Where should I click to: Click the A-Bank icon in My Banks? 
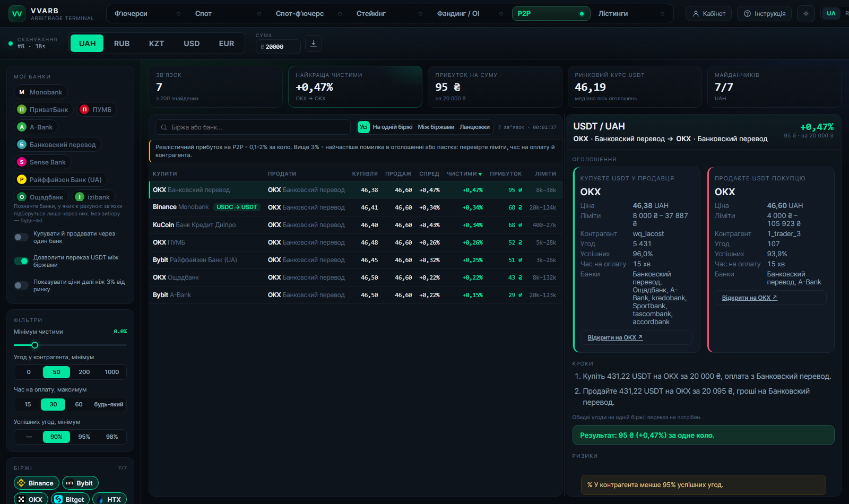pyautogui.click(x=22, y=127)
